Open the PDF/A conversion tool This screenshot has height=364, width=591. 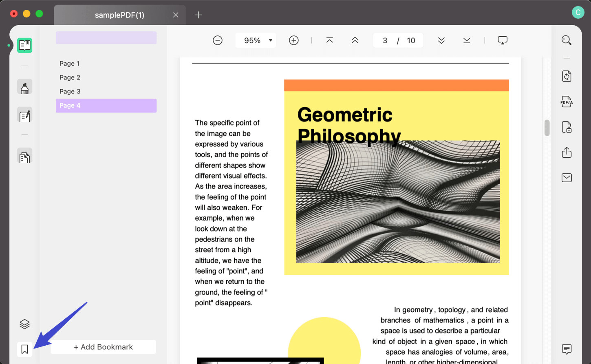pyautogui.click(x=567, y=101)
